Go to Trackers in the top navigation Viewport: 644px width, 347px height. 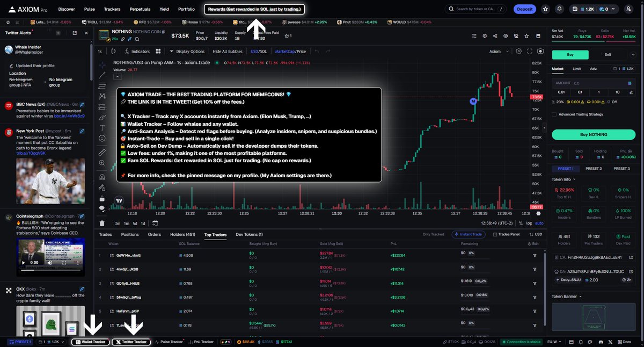click(112, 9)
